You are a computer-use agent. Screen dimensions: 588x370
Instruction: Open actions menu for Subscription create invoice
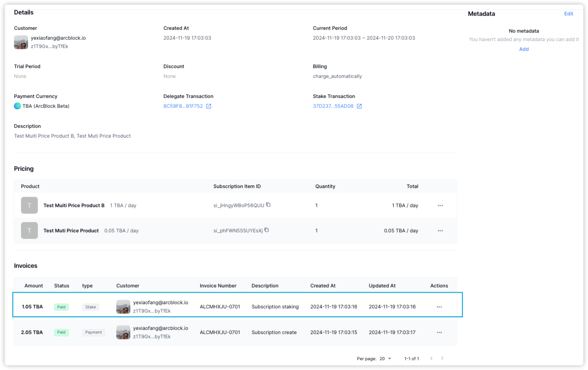click(439, 333)
